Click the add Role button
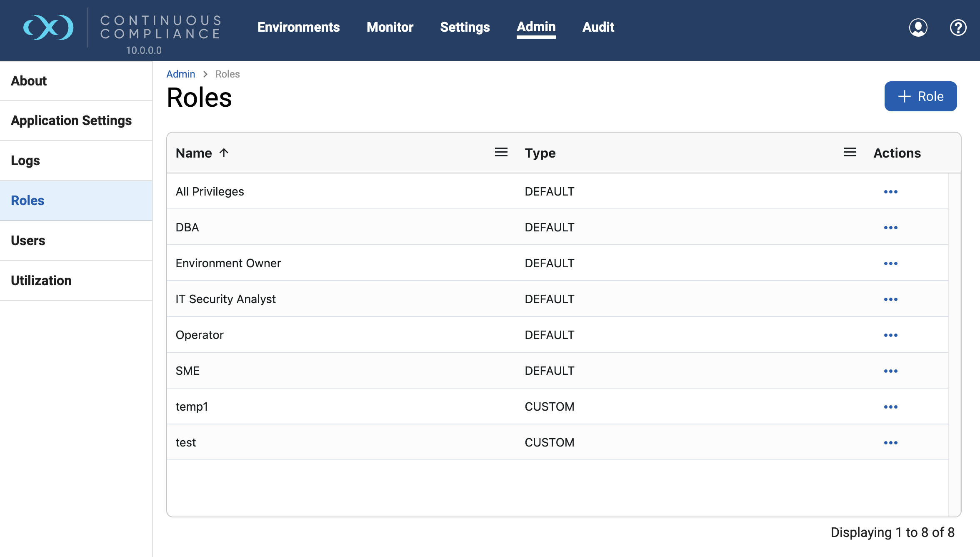Image resolution: width=980 pixels, height=557 pixels. pos(920,96)
